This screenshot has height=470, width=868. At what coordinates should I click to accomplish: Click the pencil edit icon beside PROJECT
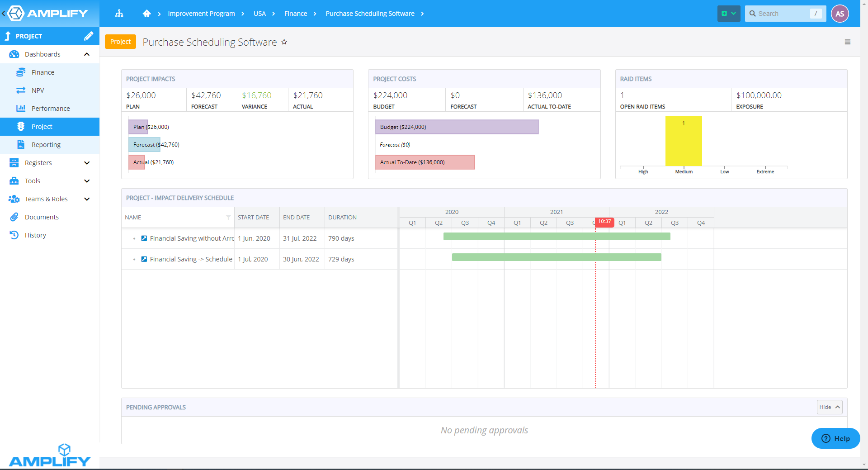click(x=89, y=36)
